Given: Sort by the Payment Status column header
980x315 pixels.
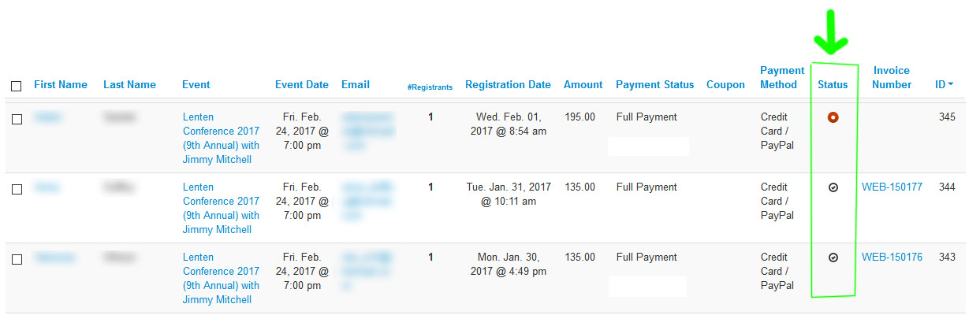Looking at the screenshot, I should 655,84.
